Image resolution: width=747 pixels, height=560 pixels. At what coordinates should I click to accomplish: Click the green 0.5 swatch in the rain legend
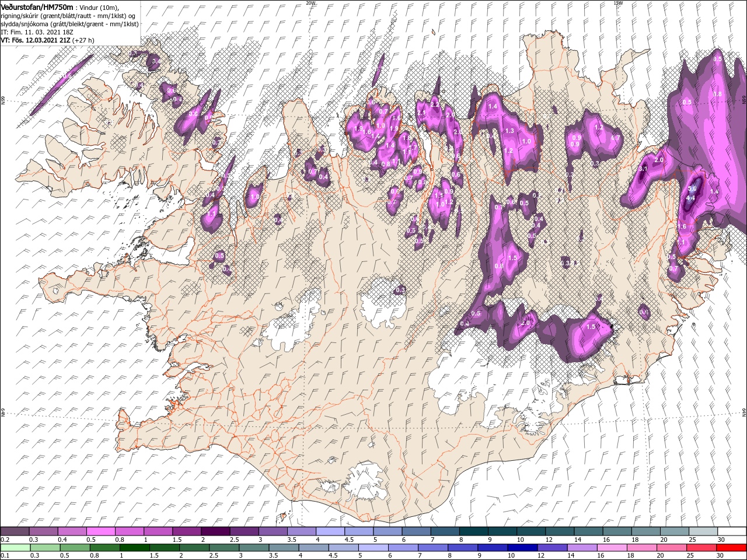[75, 548]
